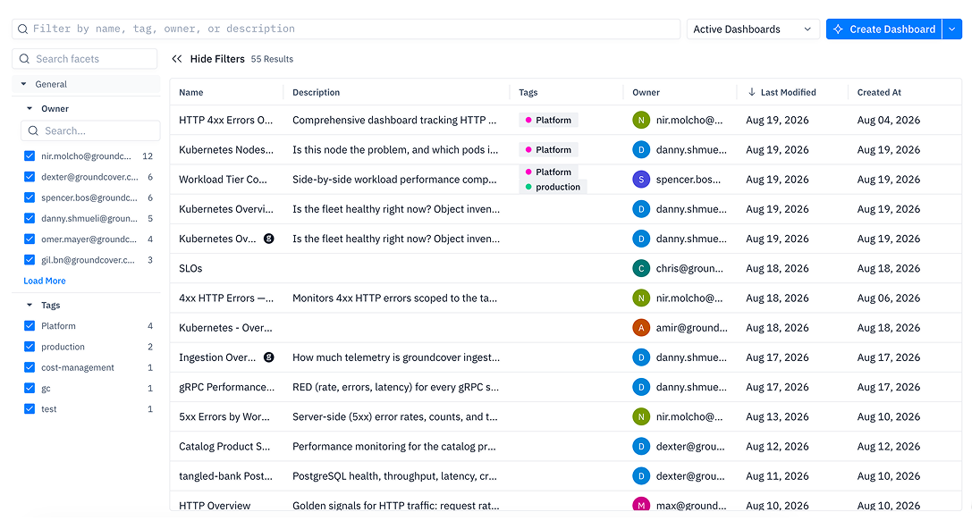Click the N avatar in the 4xx HTTP Errors row
Screen dimensions: 980x529
pos(641,298)
